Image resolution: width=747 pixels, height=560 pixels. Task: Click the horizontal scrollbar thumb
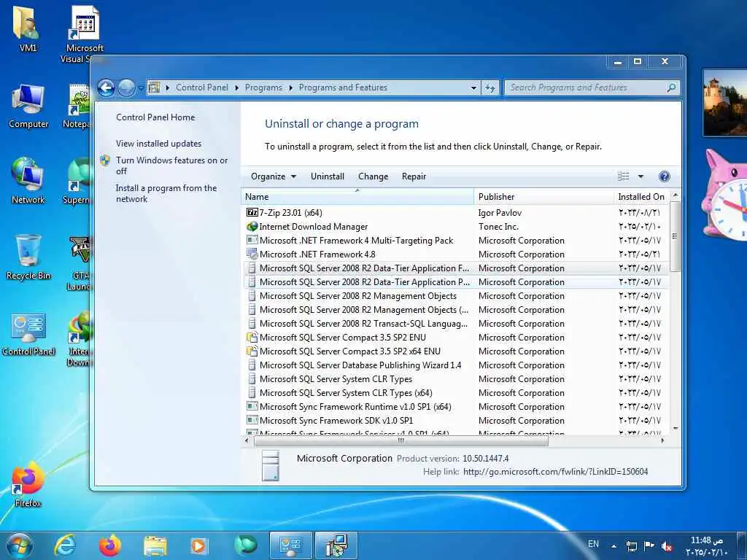400,441
